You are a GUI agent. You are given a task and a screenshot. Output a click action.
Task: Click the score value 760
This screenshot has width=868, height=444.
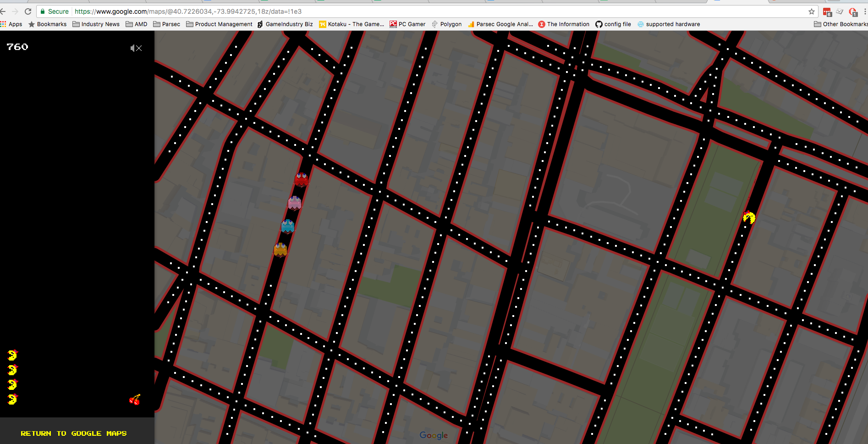(17, 47)
